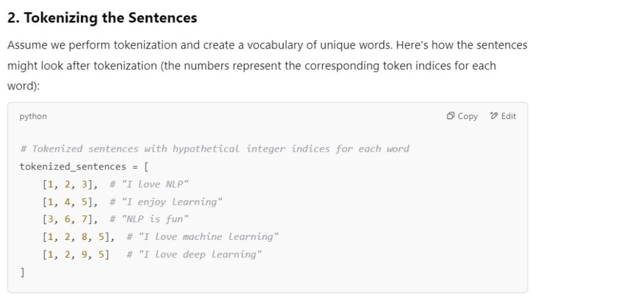Click the "# Tokenized sentences with hypothetical" comment line
644x301 pixels.
214,149
